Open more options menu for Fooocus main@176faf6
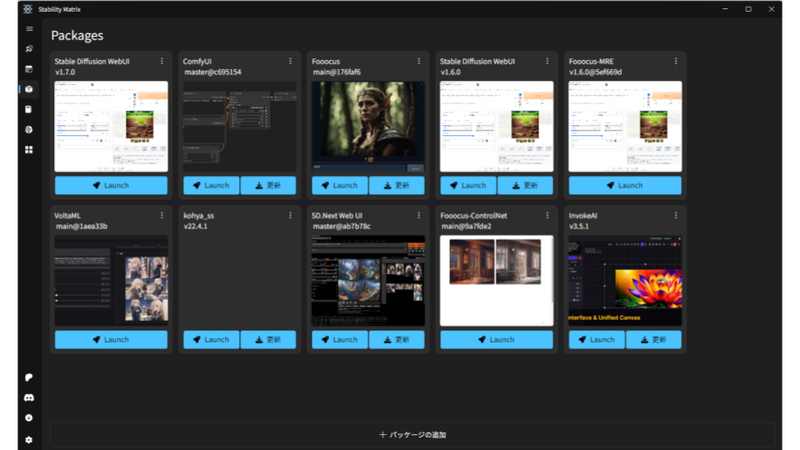This screenshot has width=800, height=450. (x=419, y=61)
